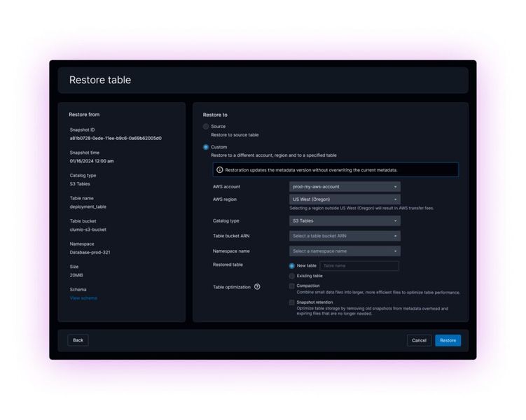The image size is (526, 420).
Task: Click the blue Restore button
Action: tap(448, 340)
